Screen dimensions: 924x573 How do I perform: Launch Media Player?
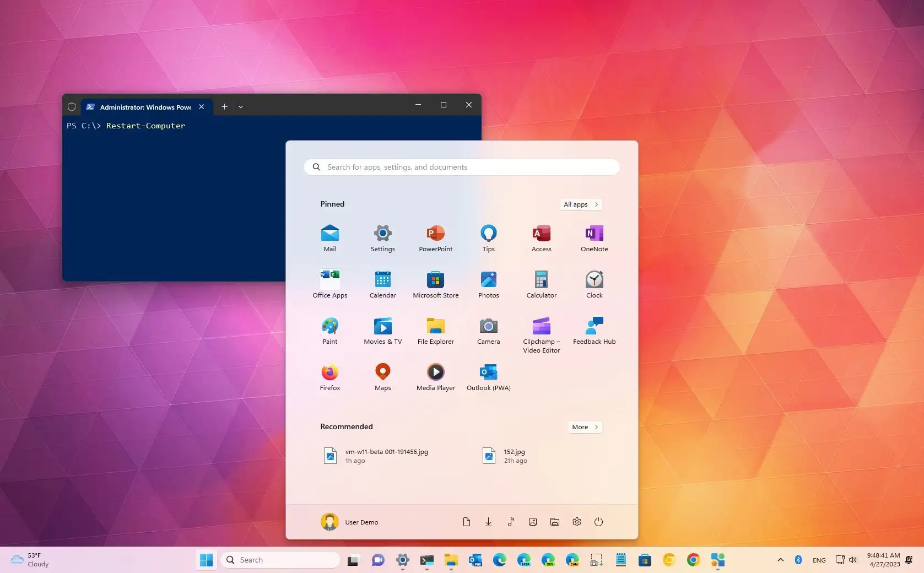(435, 377)
